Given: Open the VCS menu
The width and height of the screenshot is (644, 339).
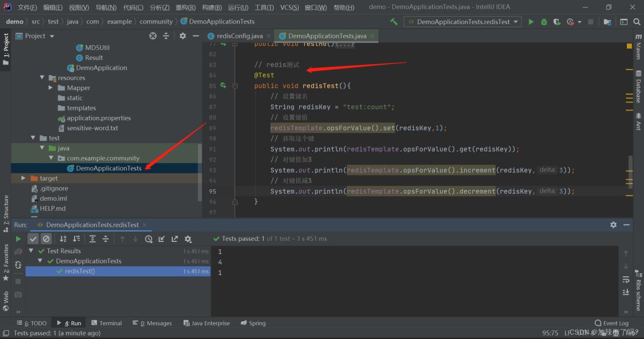Looking at the screenshot, I should click(x=290, y=8).
